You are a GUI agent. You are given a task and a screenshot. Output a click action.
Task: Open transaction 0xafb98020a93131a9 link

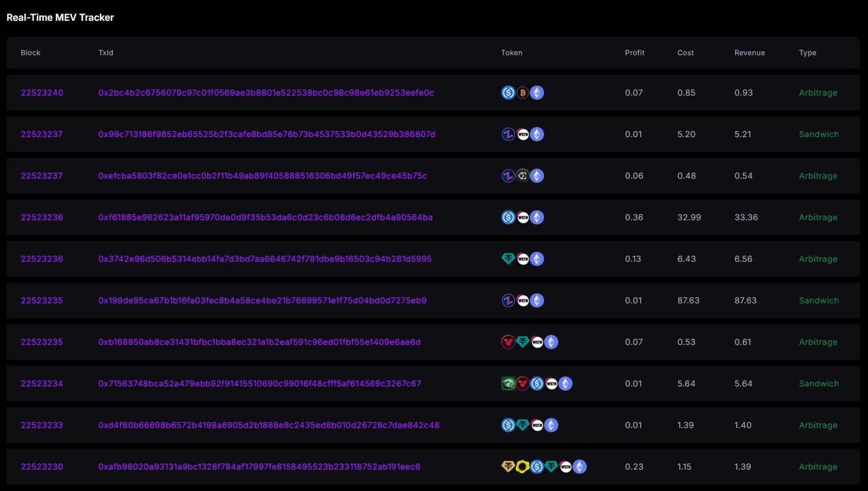point(260,467)
